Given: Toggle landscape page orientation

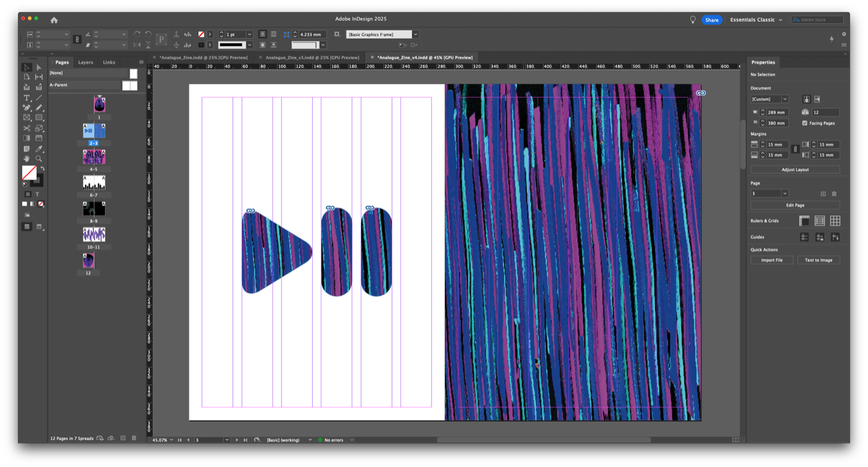Looking at the screenshot, I should pos(817,99).
